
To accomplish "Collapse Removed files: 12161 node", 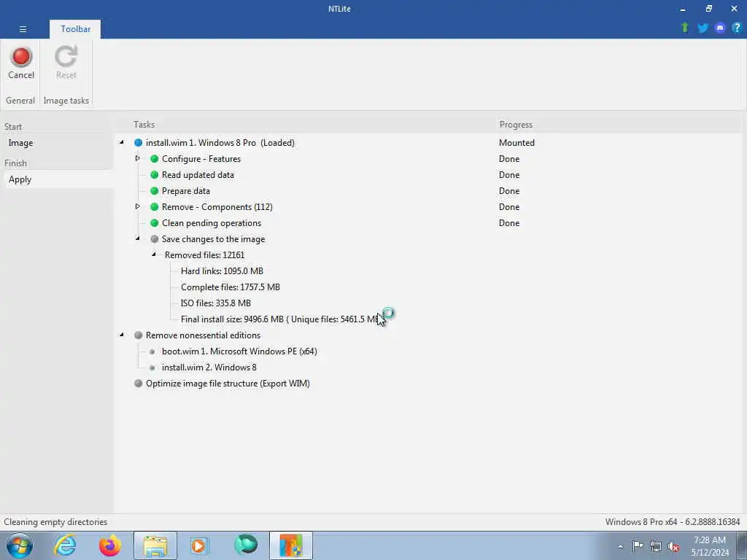I will (154, 254).
